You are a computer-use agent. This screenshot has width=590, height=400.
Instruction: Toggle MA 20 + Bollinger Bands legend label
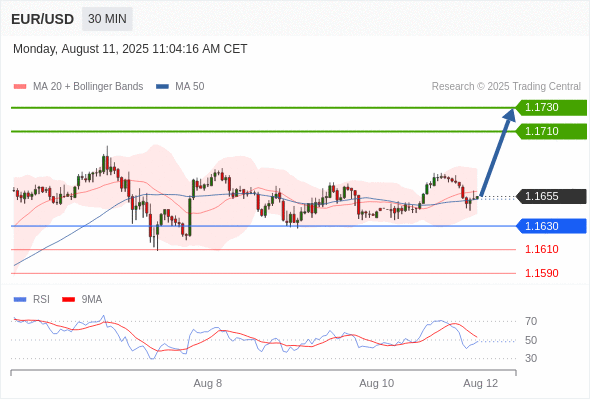pyautogui.click(x=88, y=87)
